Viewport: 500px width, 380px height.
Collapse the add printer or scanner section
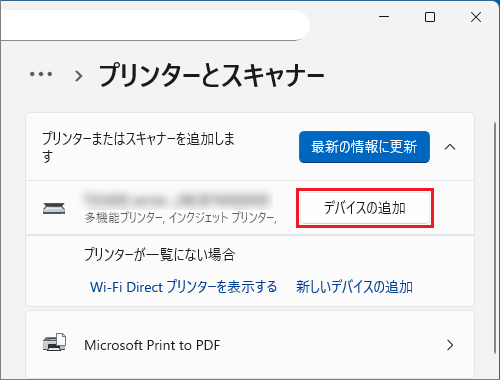coord(450,147)
